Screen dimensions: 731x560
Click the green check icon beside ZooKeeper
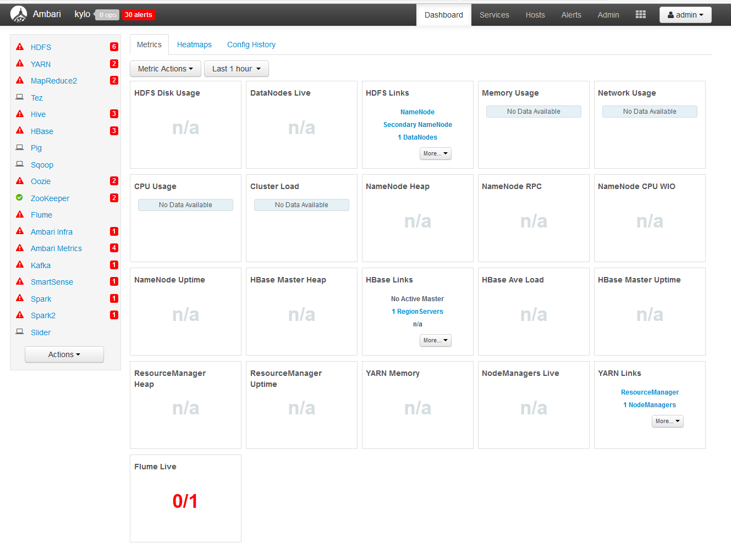click(x=20, y=198)
